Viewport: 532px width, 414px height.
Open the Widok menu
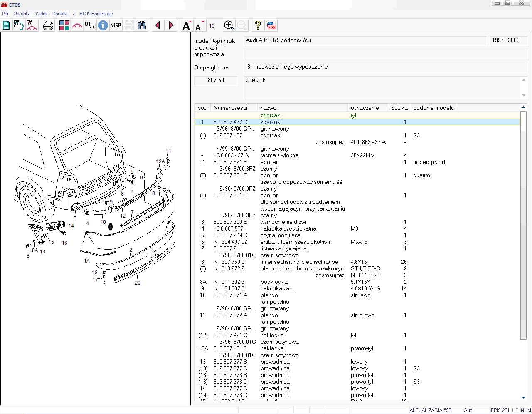click(x=42, y=14)
